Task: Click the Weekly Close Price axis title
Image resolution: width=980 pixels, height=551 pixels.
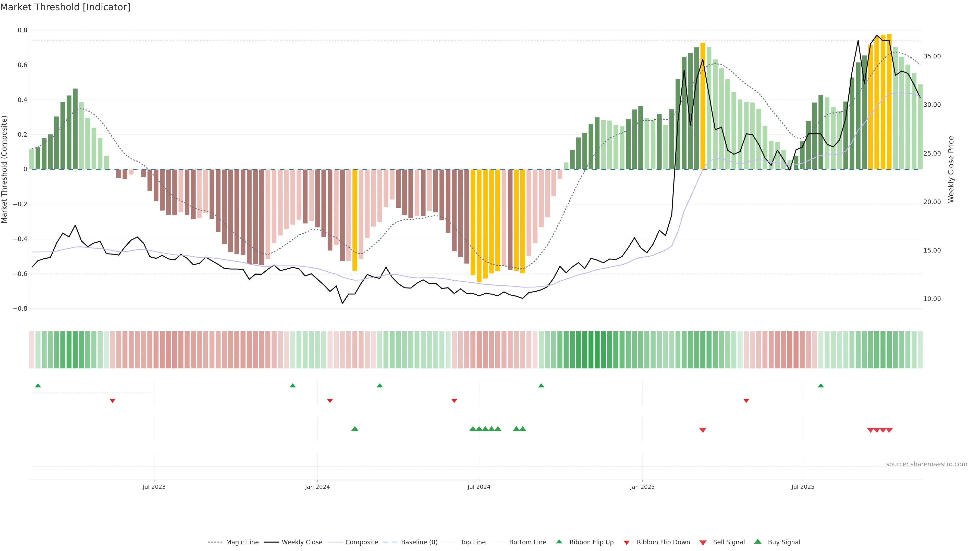Action: click(951, 169)
